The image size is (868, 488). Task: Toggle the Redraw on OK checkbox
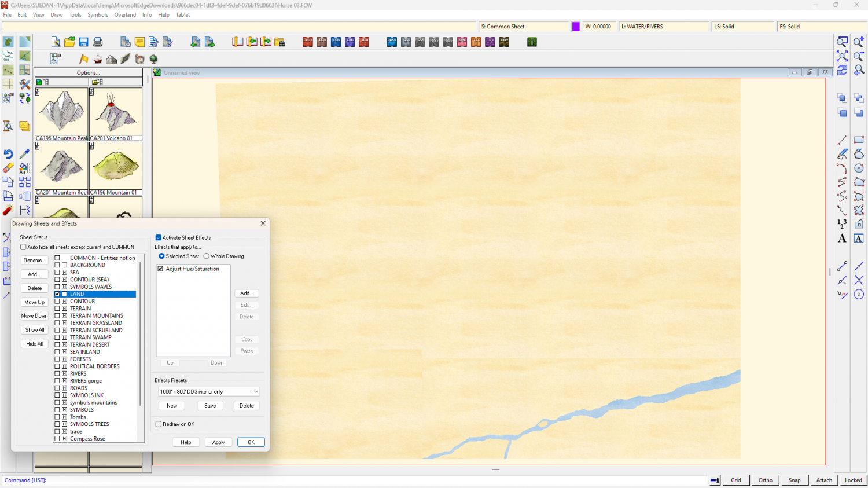click(159, 424)
